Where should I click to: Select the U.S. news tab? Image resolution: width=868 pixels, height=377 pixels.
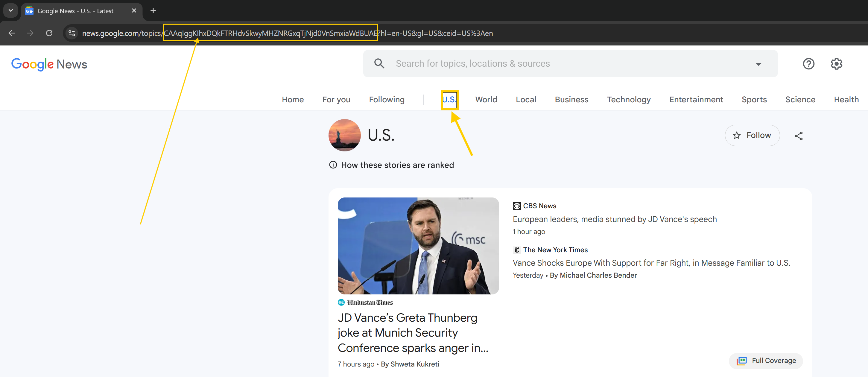point(449,100)
